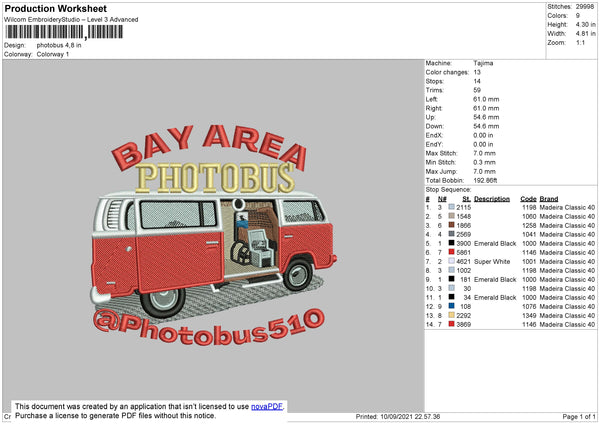Select the red swatch in row 6 (5861 stitches)

(452, 252)
